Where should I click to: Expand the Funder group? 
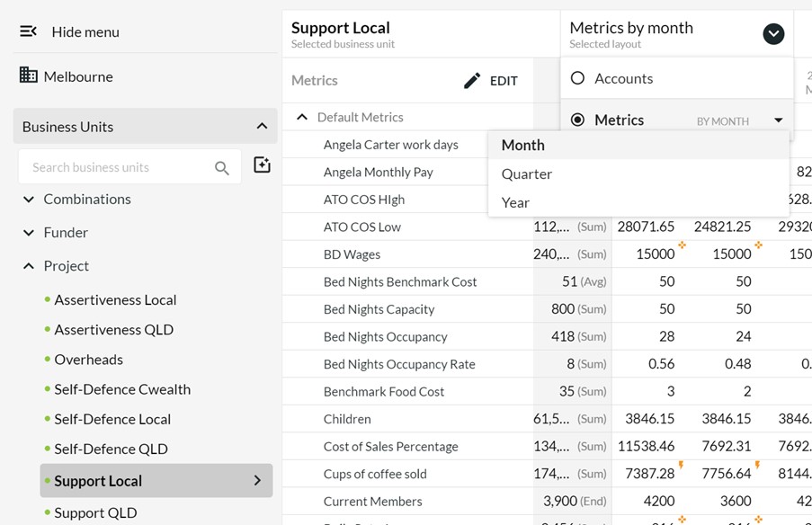(x=29, y=233)
